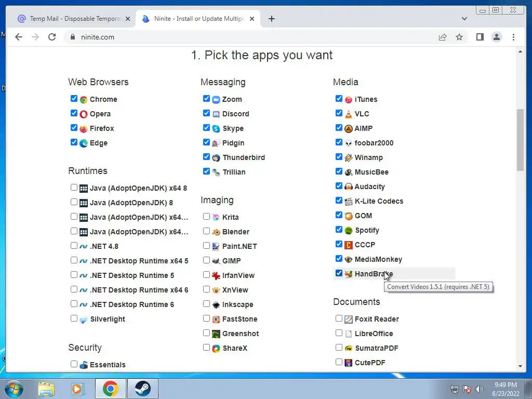Tick the LibreOffice checkbox

[339, 332]
